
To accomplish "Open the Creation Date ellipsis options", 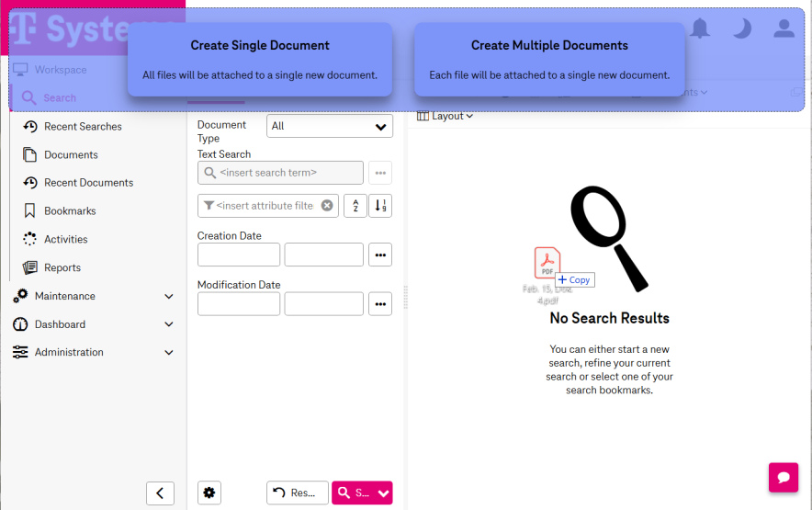I will point(380,255).
